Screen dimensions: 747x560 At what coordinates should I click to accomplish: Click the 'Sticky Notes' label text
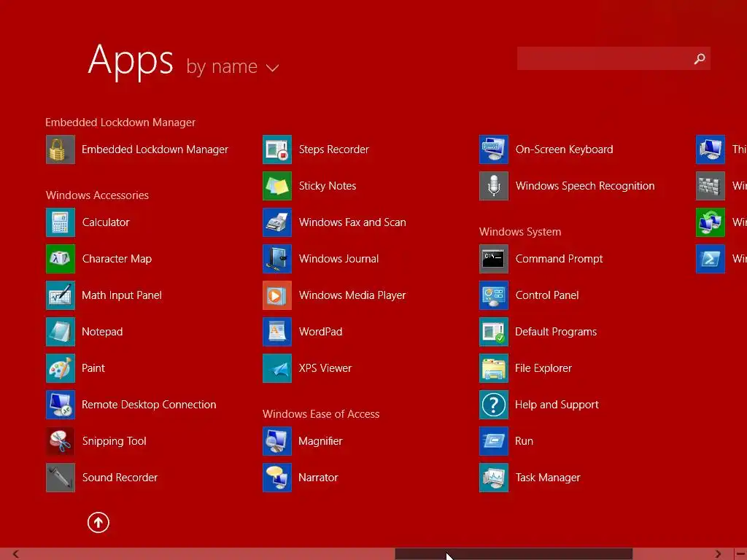[x=328, y=186]
